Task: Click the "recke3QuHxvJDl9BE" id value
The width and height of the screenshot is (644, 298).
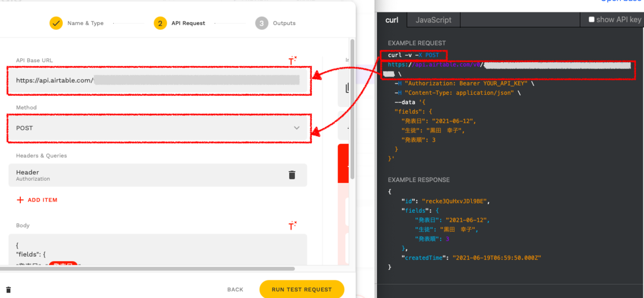Action: point(454,201)
